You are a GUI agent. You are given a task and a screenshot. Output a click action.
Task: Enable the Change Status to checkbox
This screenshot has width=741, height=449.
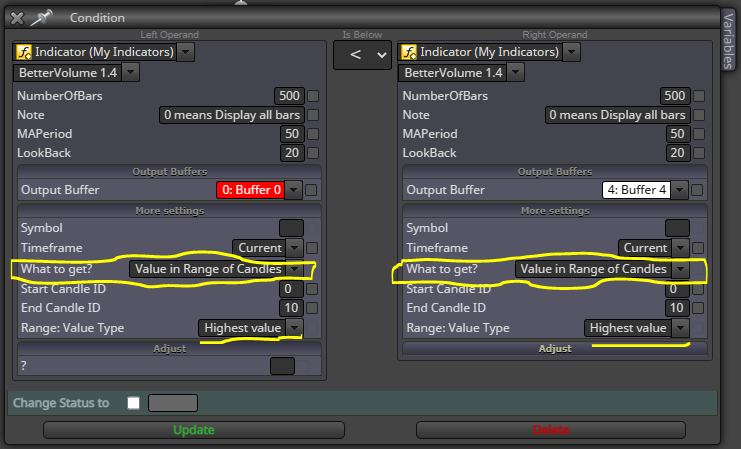(134, 403)
